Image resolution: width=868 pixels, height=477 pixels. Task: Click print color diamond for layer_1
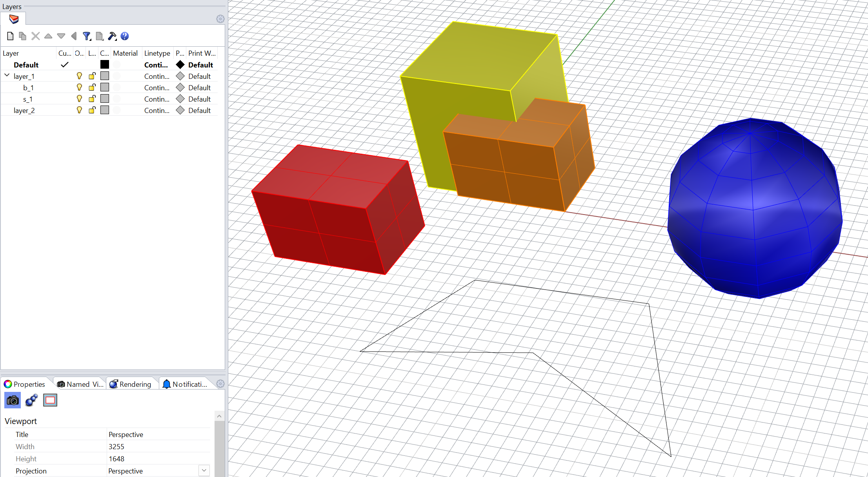tap(180, 76)
